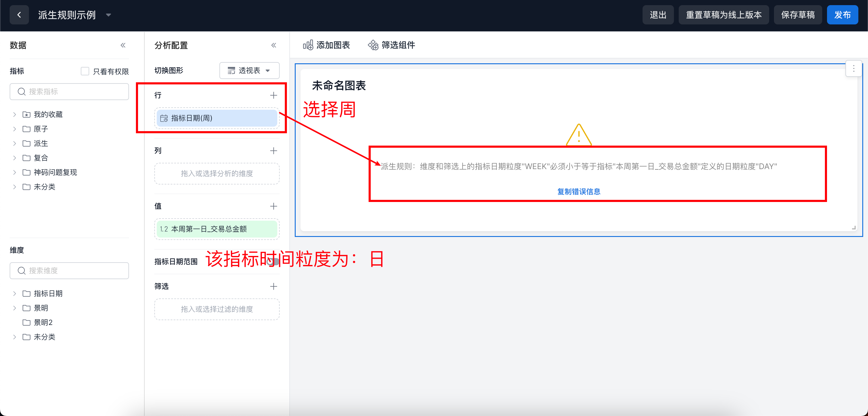Open the 派生规则示例 title dropdown
This screenshot has width=868, height=416.
(108, 15)
